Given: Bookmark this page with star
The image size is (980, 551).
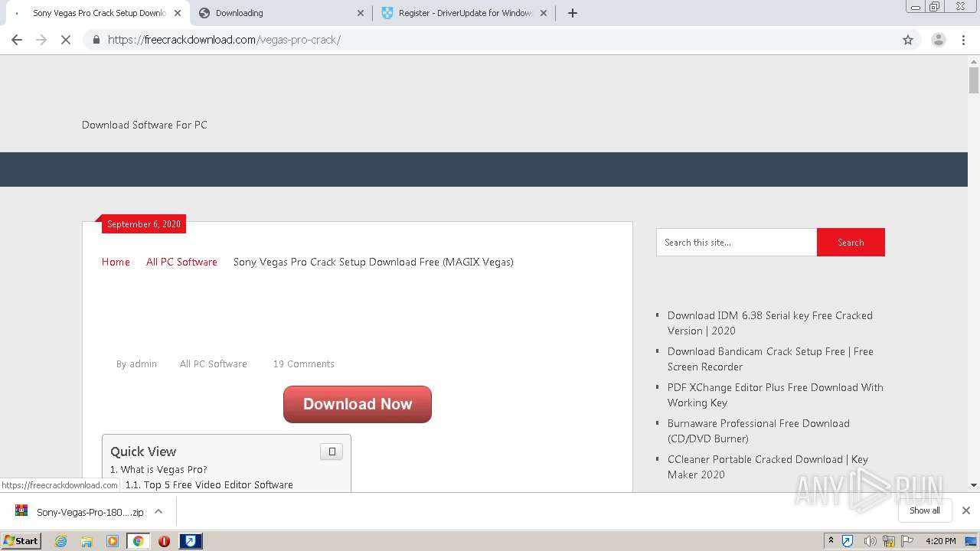Looking at the screenshot, I should (908, 40).
